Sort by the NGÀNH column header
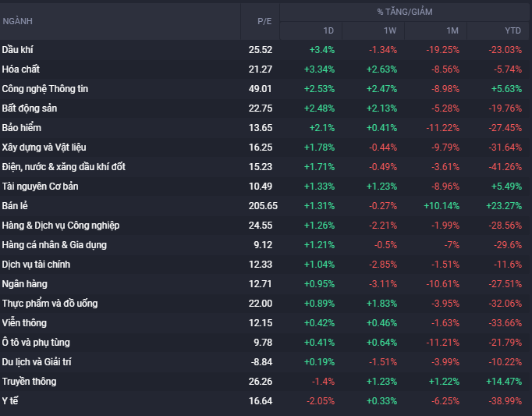The height and width of the screenshot is (416, 532). click(x=18, y=21)
